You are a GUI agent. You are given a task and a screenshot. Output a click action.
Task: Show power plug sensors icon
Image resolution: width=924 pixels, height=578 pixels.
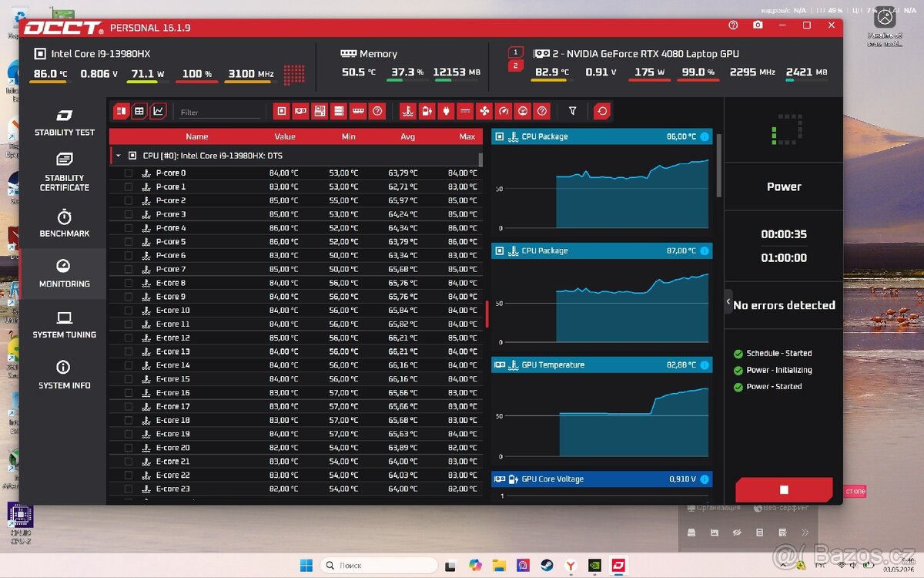click(x=447, y=111)
